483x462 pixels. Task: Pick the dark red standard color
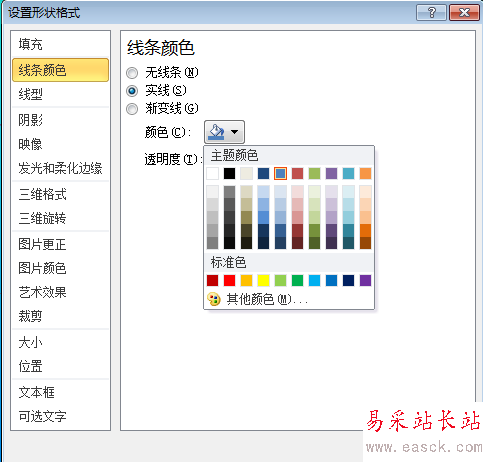[x=212, y=280]
